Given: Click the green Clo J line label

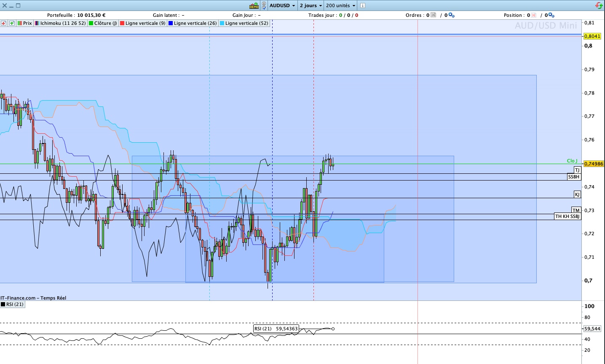Looking at the screenshot, I should tap(572, 161).
